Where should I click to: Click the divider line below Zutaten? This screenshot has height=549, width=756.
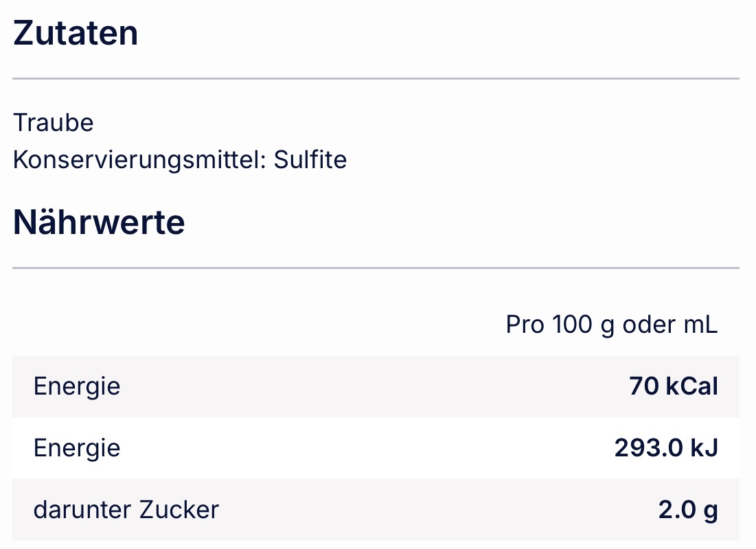(x=376, y=78)
